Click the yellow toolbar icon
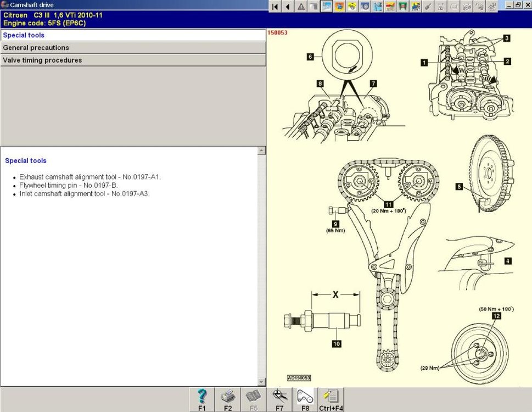Image resolution: width=532 pixels, height=412 pixels. (352, 6)
